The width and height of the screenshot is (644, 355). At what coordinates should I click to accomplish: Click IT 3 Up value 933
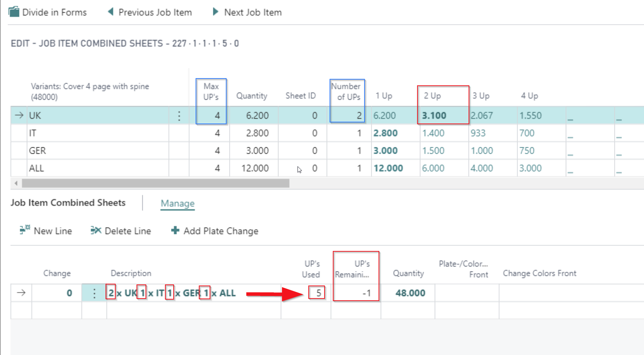pyautogui.click(x=478, y=133)
